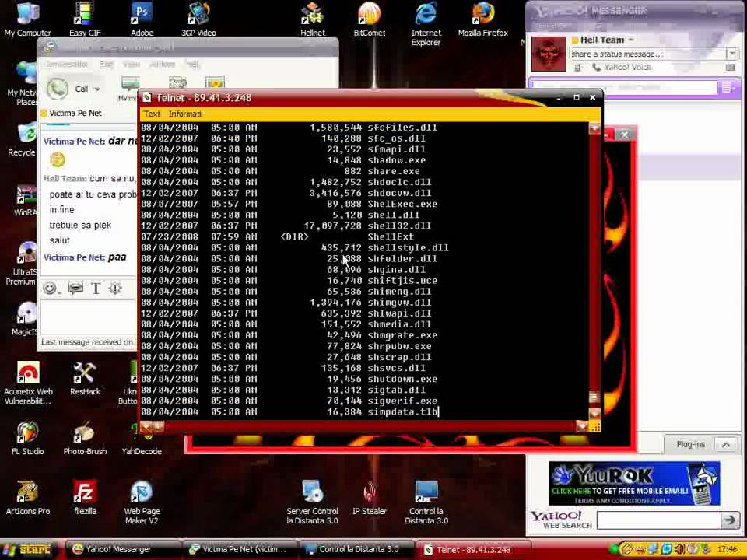Click the Yahoo! Voice link in Messenger
This screenshot has width=747, height=560.
pyautogui.click(x=627, y=68)
